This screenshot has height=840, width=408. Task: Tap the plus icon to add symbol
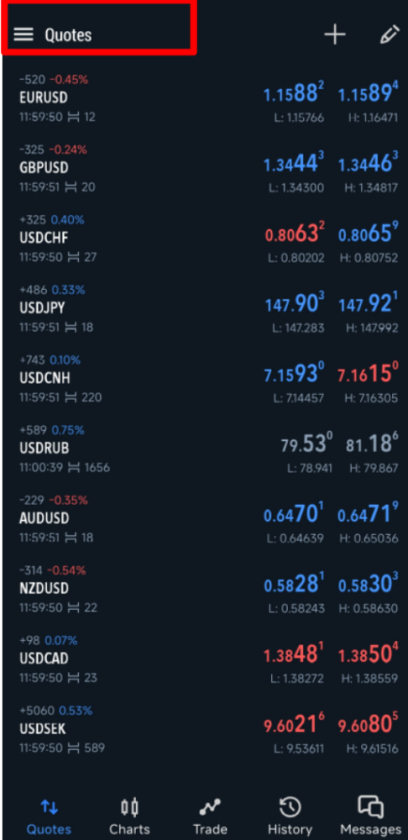pos(335,35)
